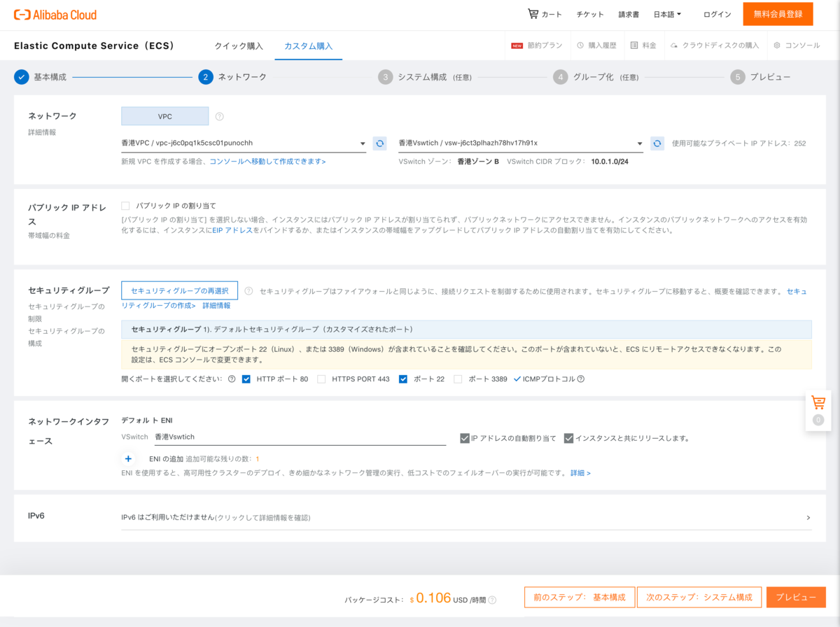The image size is (840, 627).
Task: Click the orange プレビュー button
Action: [796, 597]
